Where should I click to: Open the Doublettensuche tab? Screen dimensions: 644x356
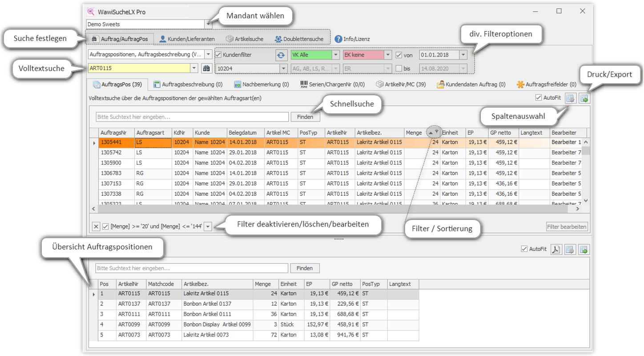click(299, 39)
